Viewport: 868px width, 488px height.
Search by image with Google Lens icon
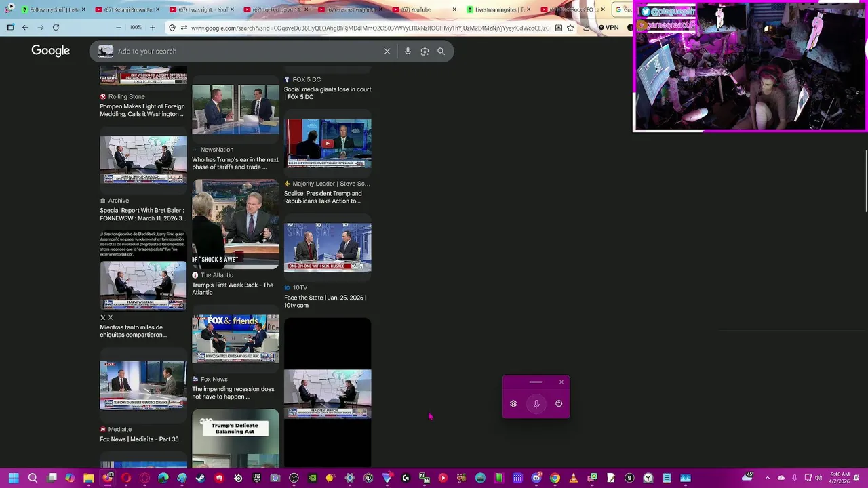tap(425, 52)
